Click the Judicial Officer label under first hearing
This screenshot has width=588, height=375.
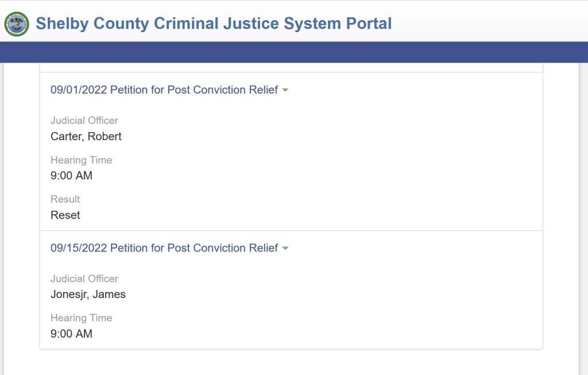click(84, 120)
